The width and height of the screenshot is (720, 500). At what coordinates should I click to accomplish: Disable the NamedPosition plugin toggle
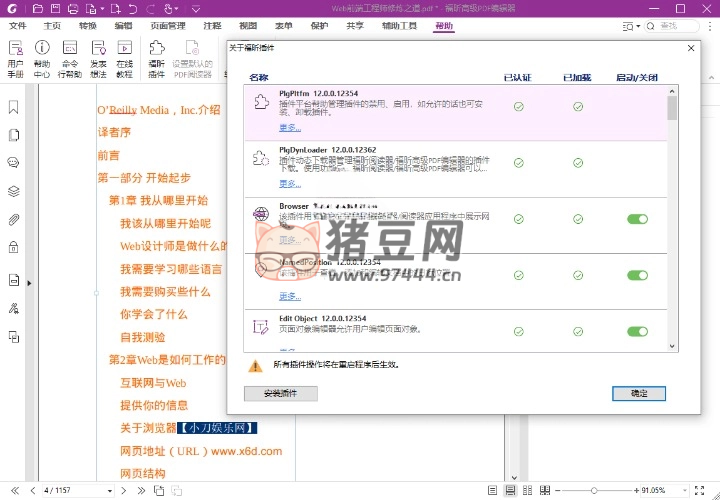click(x=637, y=275)
